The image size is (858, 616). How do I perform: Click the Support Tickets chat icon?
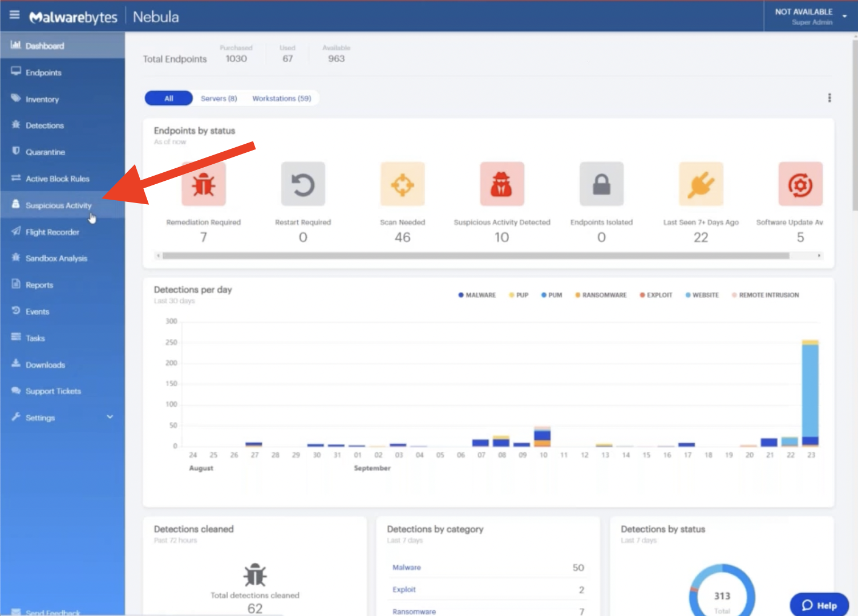tap(15, 391)
